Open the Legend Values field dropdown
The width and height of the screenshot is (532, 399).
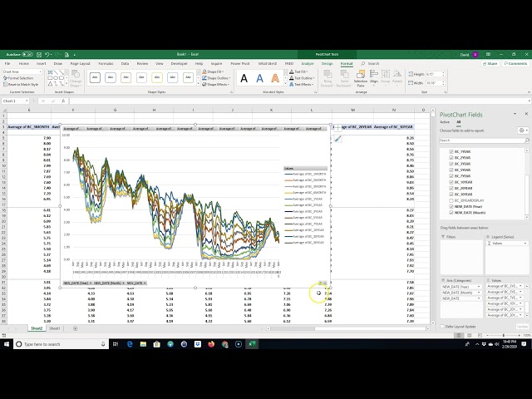click(x=525, y=244)
